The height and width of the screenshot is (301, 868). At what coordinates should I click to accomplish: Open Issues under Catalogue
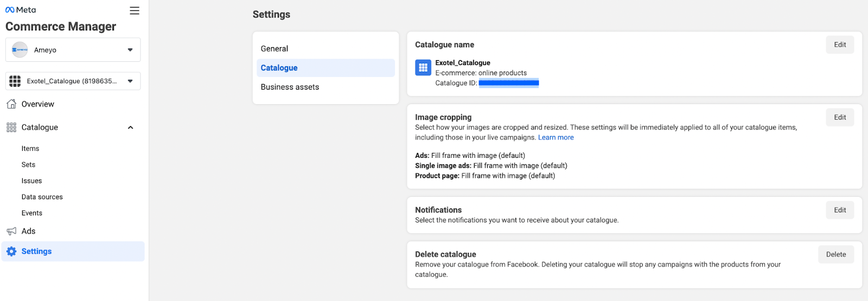tap(31, 181)
